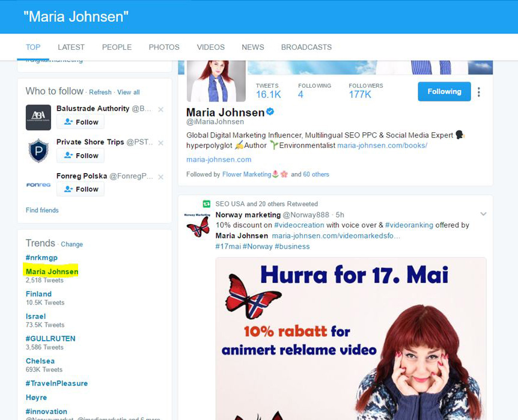
Task: Change the Trends location
Action: coord(72,244)
